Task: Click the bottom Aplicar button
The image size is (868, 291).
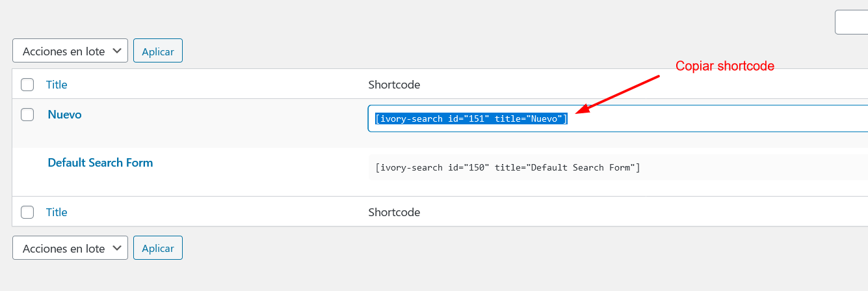Action: point(158,248)
